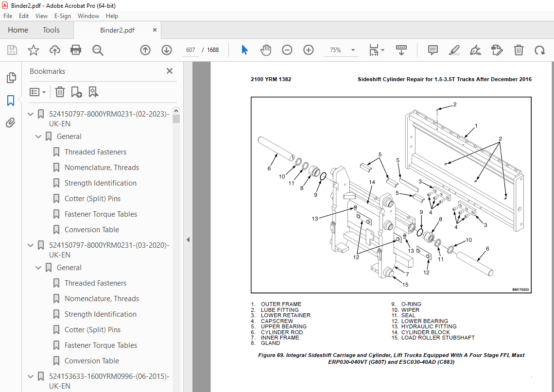Select the Highlight text tool
The width and height of the screenshot is (554, 392).
click(454, 50)
